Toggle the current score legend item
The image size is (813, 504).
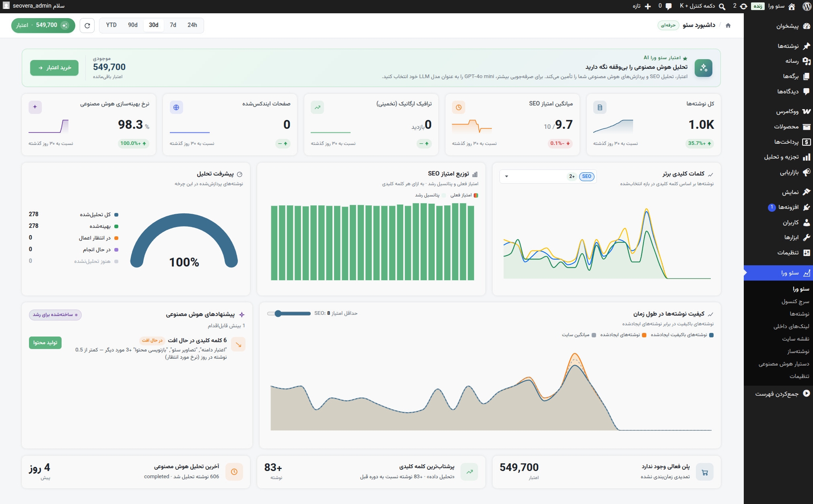pos(464,195)
